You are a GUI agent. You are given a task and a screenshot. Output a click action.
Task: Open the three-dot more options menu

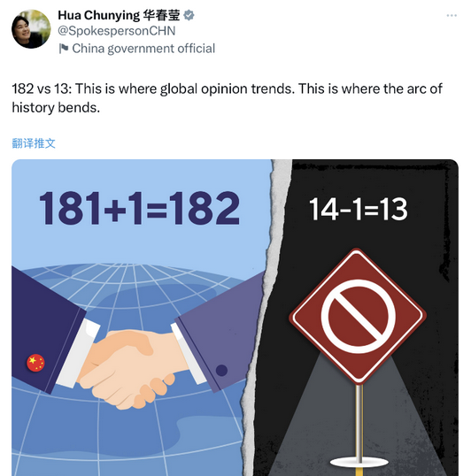[x=452, y=15]
